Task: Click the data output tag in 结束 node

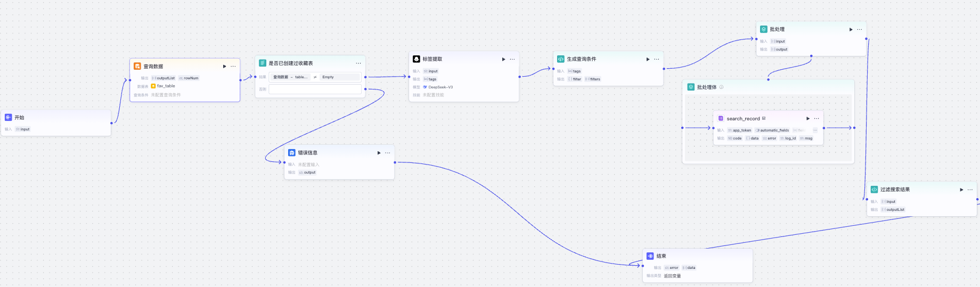Action: pyautogui.click(x=689, y=267)
